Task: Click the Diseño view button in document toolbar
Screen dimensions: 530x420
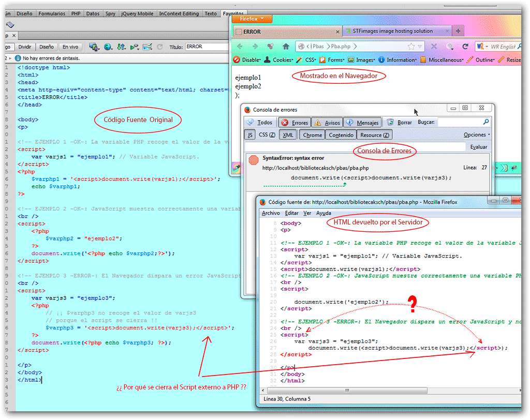Action: (x=46, y=47)
